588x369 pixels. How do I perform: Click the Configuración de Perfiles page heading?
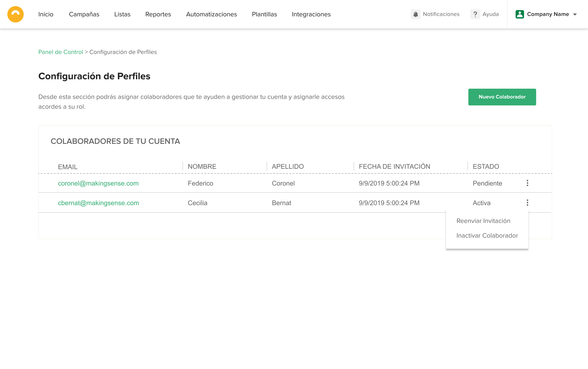click(x=94, y=76)
